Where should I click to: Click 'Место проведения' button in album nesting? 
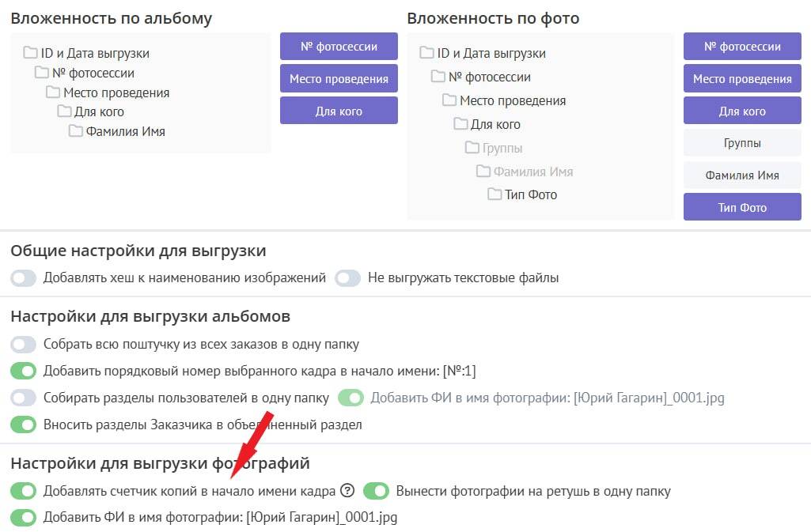click(x=339, y=79)
